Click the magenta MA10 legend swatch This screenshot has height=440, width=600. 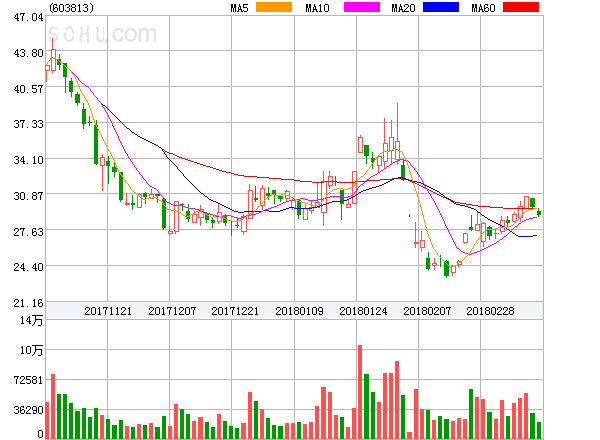tap(362, 7)
